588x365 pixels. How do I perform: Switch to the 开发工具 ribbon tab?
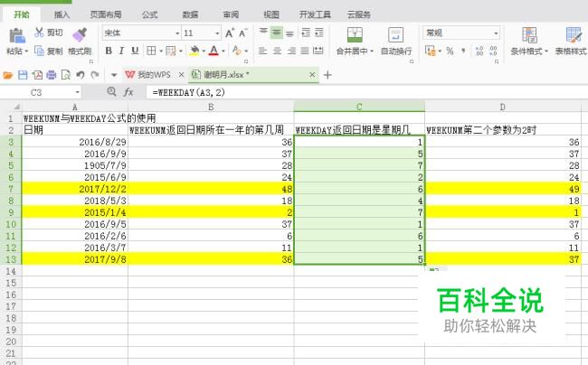[x=315, y=14]
